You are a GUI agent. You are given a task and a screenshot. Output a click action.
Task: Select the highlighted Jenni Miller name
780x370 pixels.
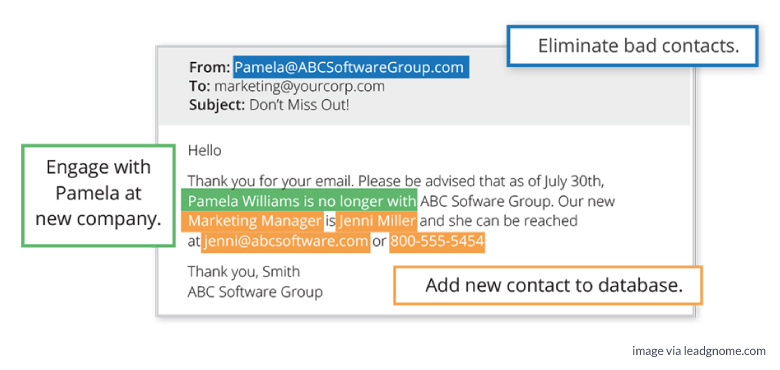[377, 221]
